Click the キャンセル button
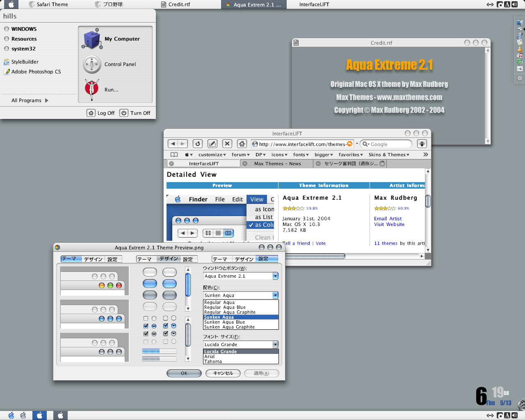The height and width of the screenshot is (420, 525). pyautogui.click(x=223, y=373)
